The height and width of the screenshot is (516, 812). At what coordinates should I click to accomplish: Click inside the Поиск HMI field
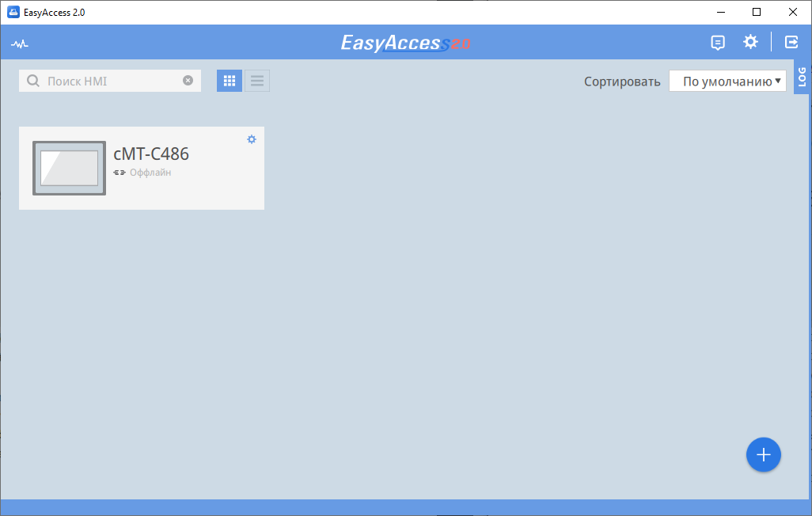pos(110,81)
